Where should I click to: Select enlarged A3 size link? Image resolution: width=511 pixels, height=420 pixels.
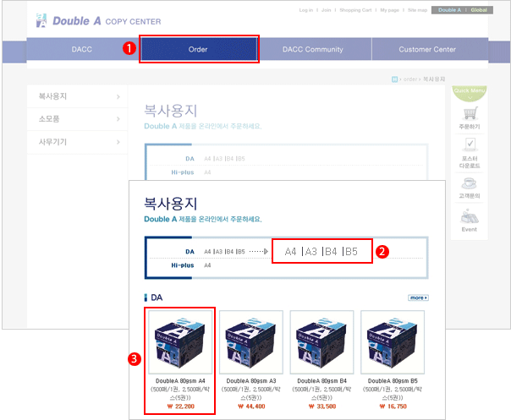pyautogui.click(x=310, y=251)
